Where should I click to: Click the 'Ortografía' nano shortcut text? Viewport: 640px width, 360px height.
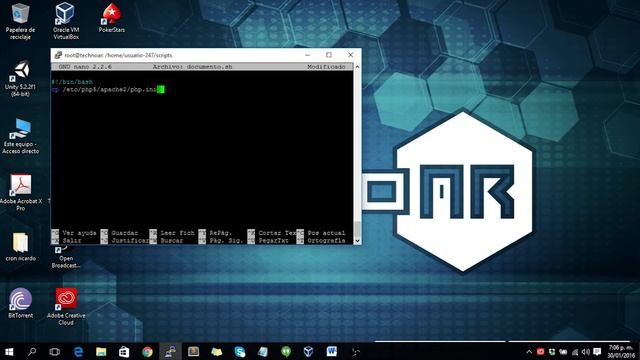tap(326, 240)
